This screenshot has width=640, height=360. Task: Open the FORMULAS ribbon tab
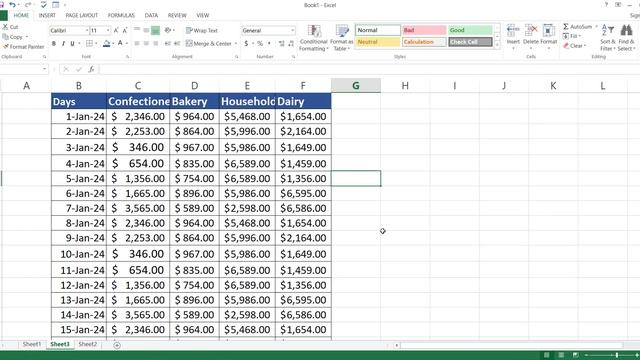pos(121,15)
